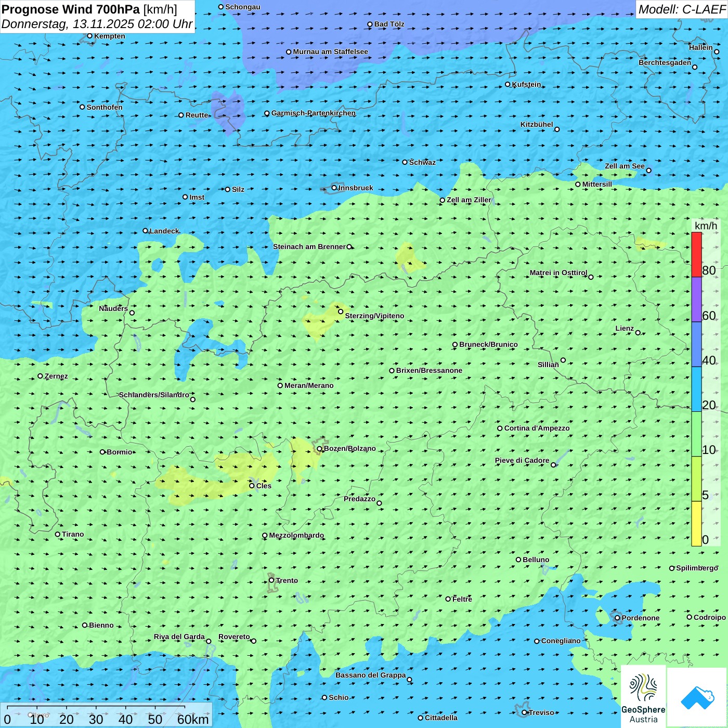Select the Zell am See marker
The width and height of the screenshot is (728, 728).
click(648, 171)
